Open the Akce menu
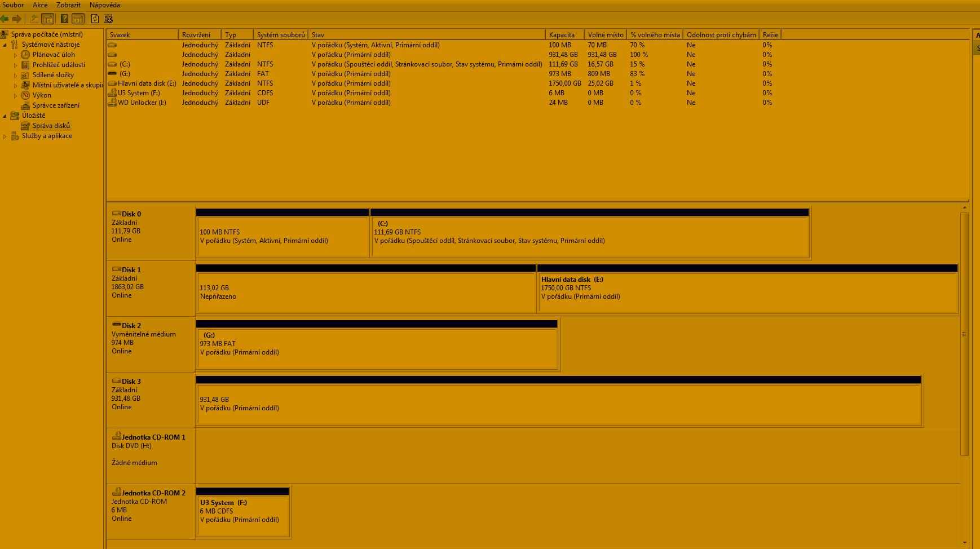Viewport: 980px width, 549px height. click(x=39, y=5)
